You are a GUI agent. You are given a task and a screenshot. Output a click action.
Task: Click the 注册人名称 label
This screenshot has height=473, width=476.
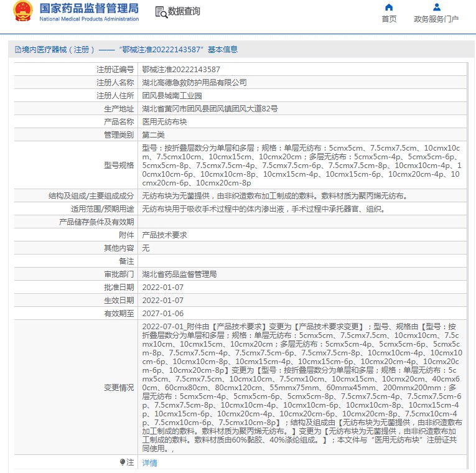tap(115, 83)
